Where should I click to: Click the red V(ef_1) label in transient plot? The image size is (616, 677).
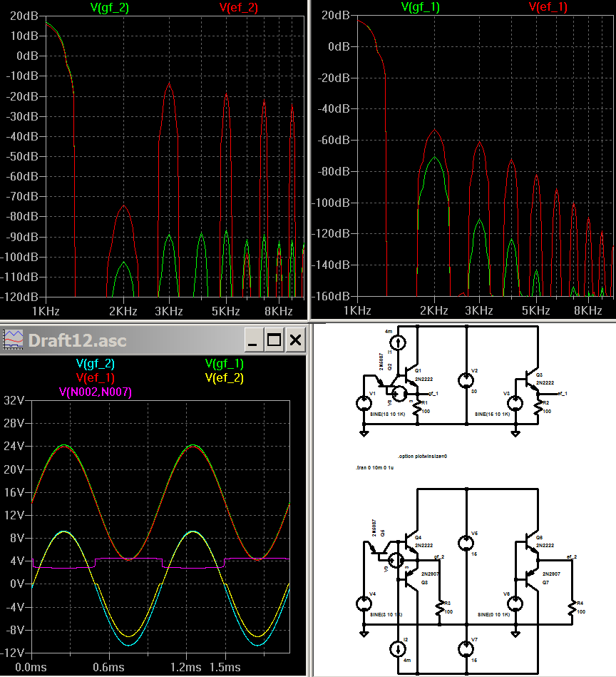tap(96, 378)
